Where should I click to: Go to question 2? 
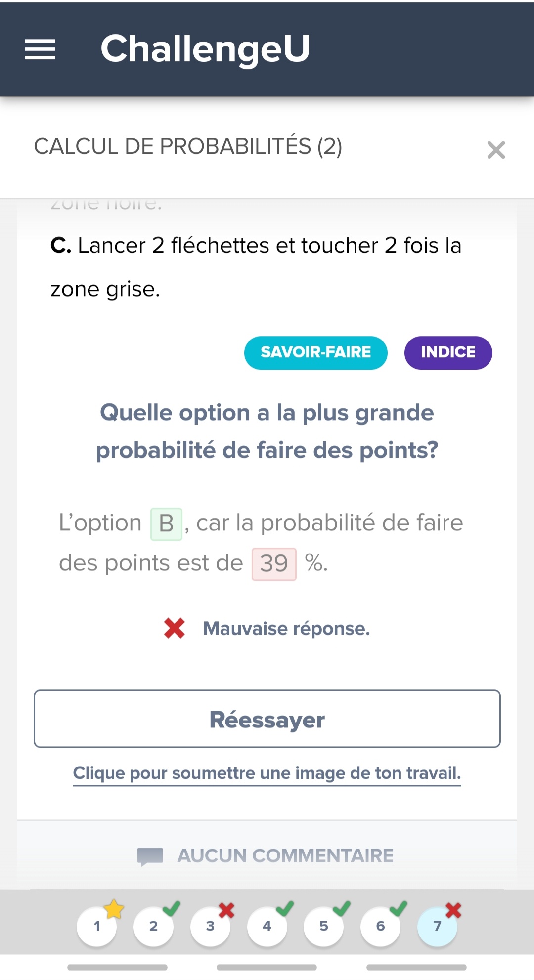click(153, 926)
